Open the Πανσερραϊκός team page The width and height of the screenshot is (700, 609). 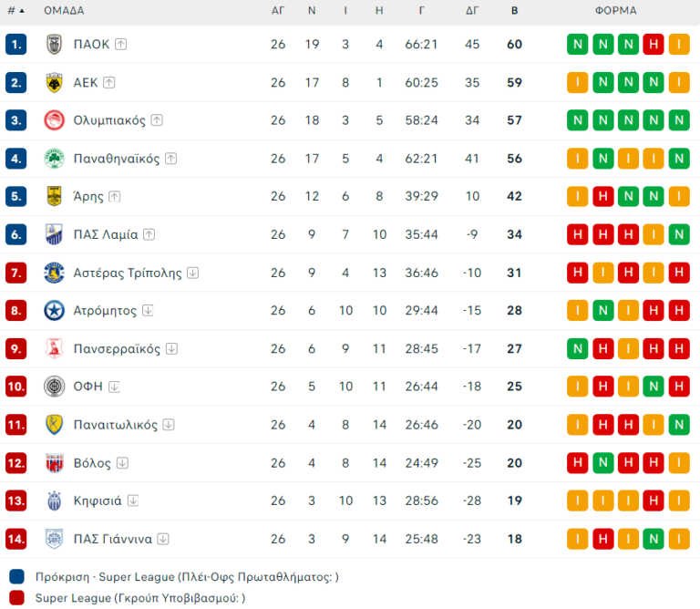click(117, 349)
